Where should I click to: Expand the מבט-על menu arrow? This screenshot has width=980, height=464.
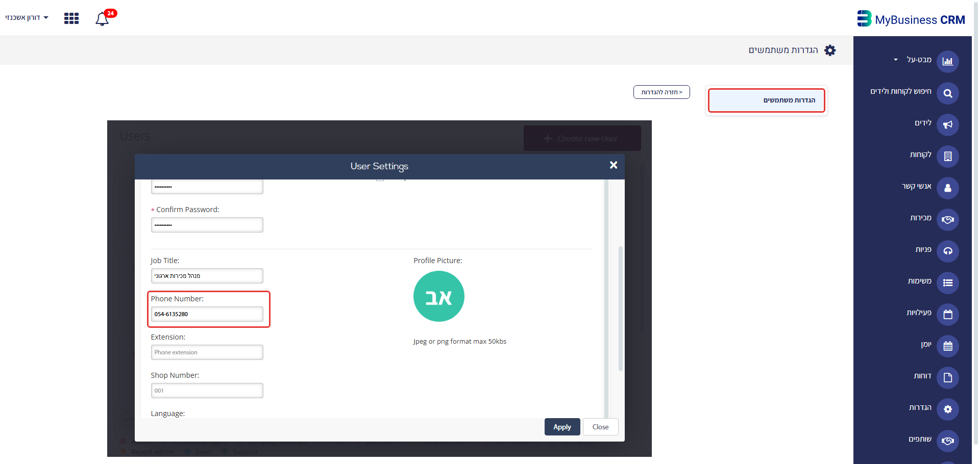[x=895, y=60]
